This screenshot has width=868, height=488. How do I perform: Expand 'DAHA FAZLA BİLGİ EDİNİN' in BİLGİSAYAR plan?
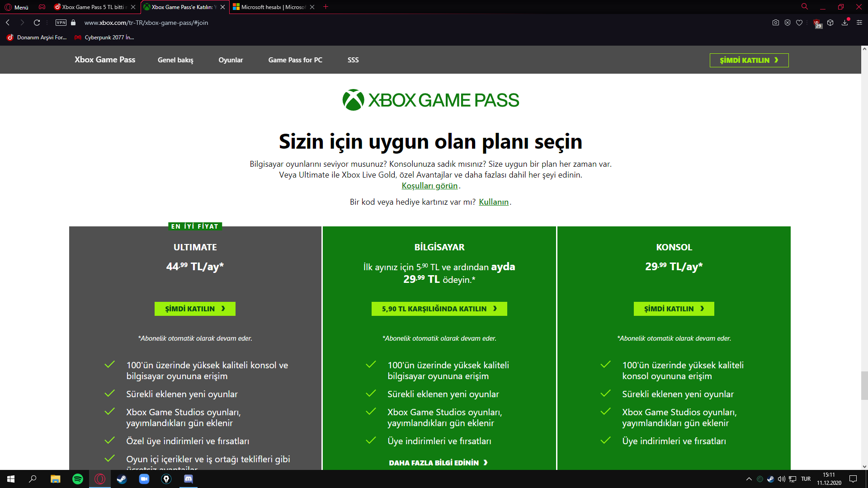click(x=439, y=463)
